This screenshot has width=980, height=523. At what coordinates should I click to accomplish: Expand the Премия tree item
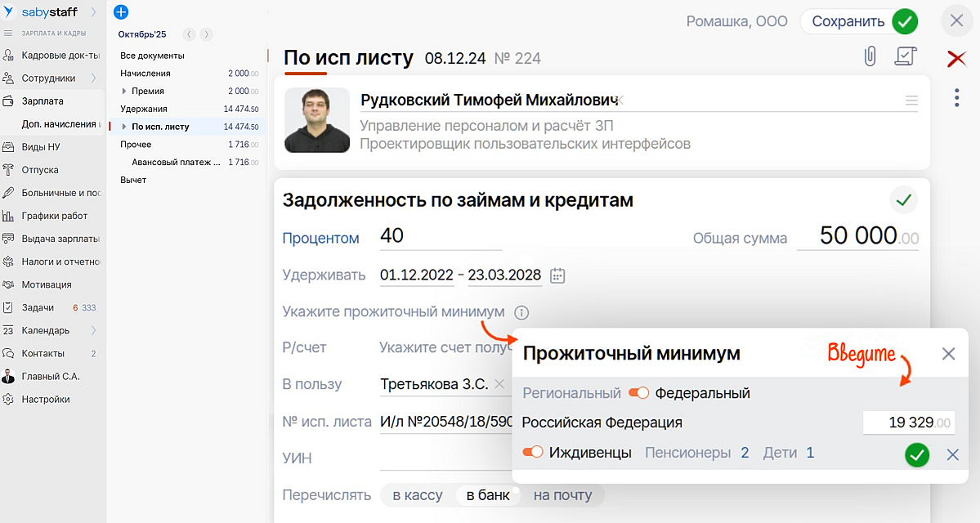click(x=124, y=92)
